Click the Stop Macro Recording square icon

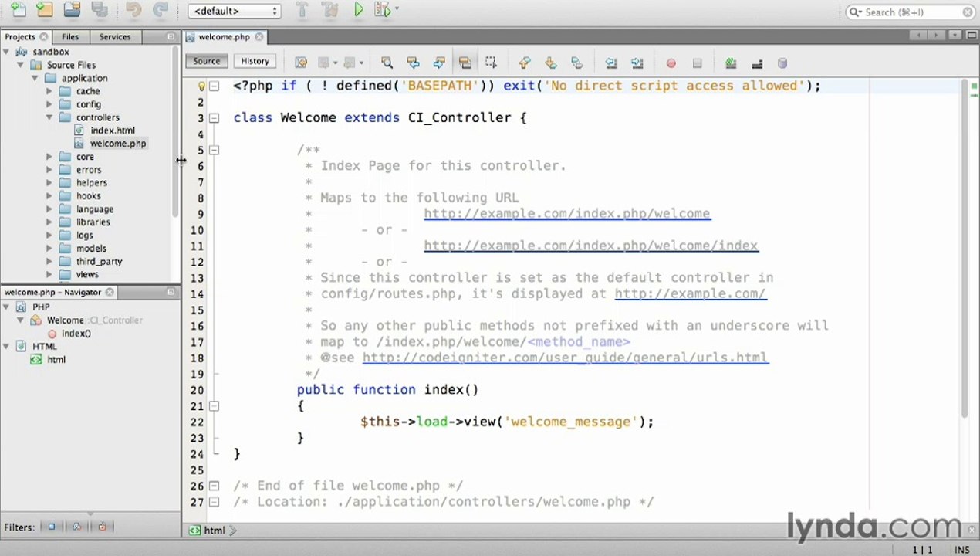(697, 63)
